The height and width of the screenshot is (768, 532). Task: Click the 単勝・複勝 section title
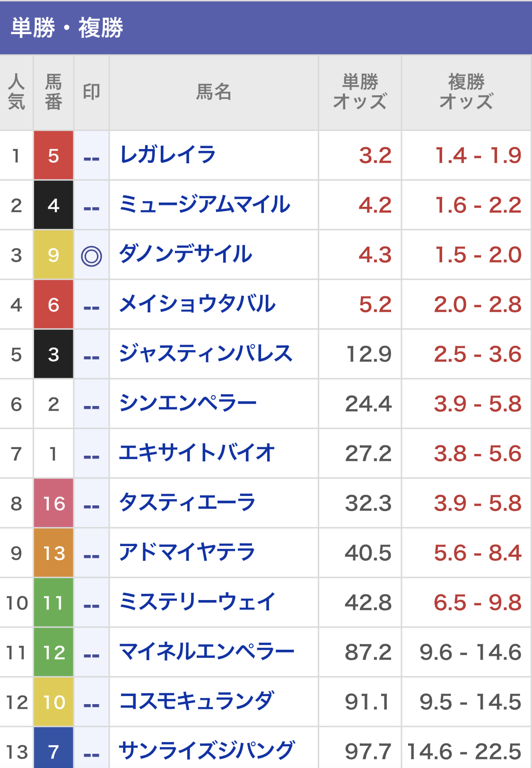tap(67, 27)
